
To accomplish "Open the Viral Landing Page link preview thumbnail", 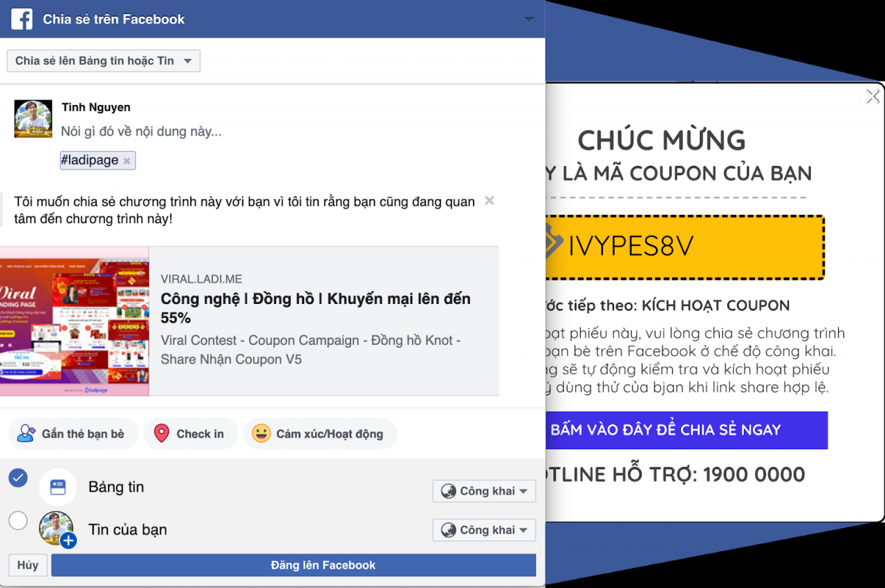I will 74,321.
